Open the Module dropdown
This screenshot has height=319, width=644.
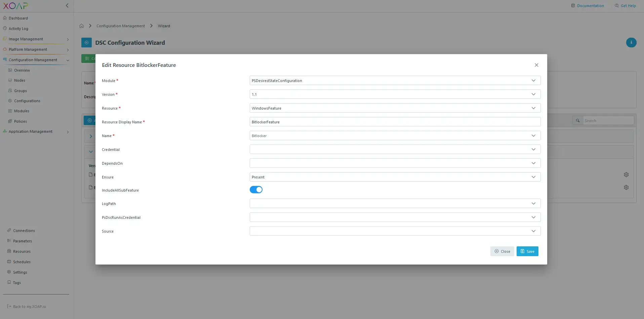(395, 80)
